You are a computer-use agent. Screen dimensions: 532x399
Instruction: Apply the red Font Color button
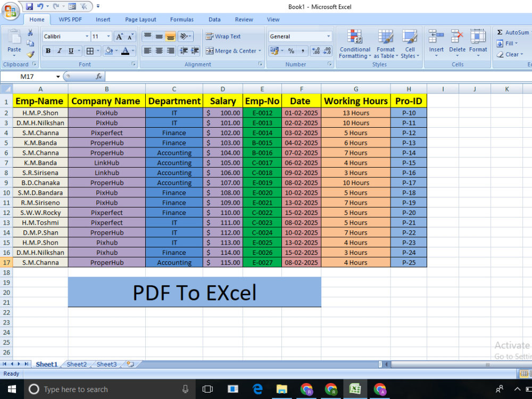125,51
